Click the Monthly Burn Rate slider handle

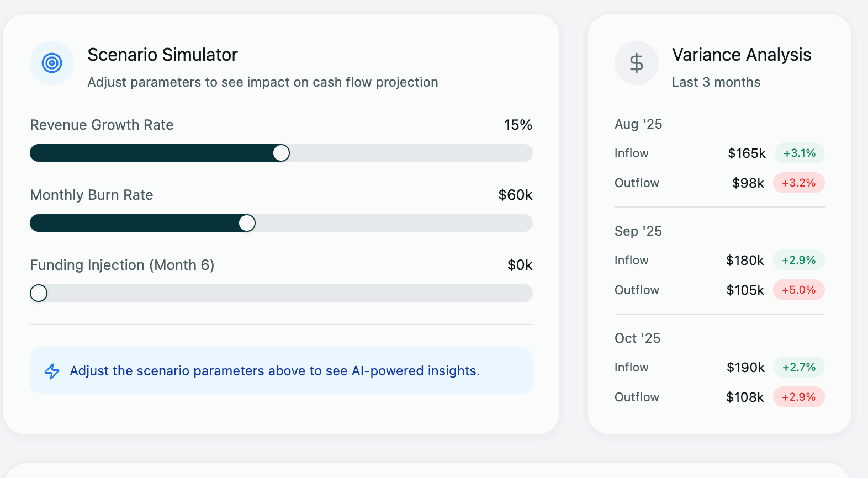(x=247, y=223)
